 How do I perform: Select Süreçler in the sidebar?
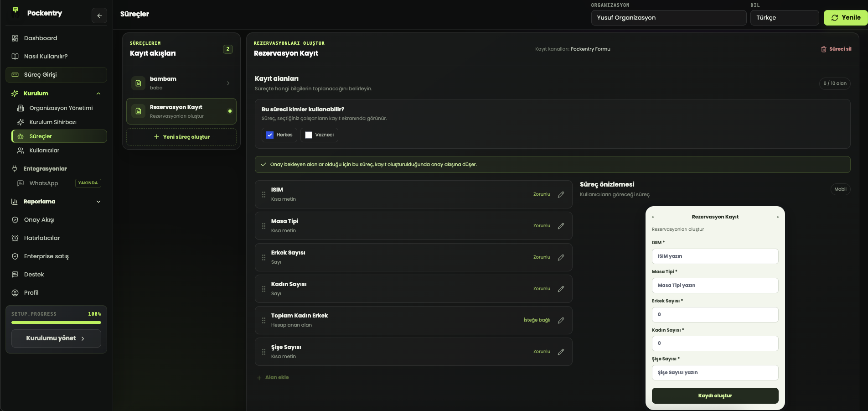point(59,136)
